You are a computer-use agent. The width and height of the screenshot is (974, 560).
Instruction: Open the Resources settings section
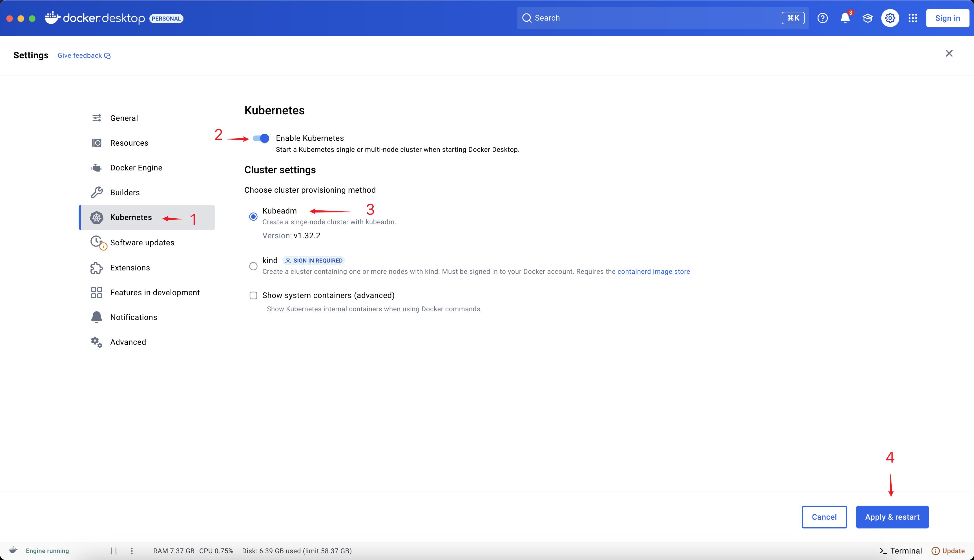(x=147, y=143)
